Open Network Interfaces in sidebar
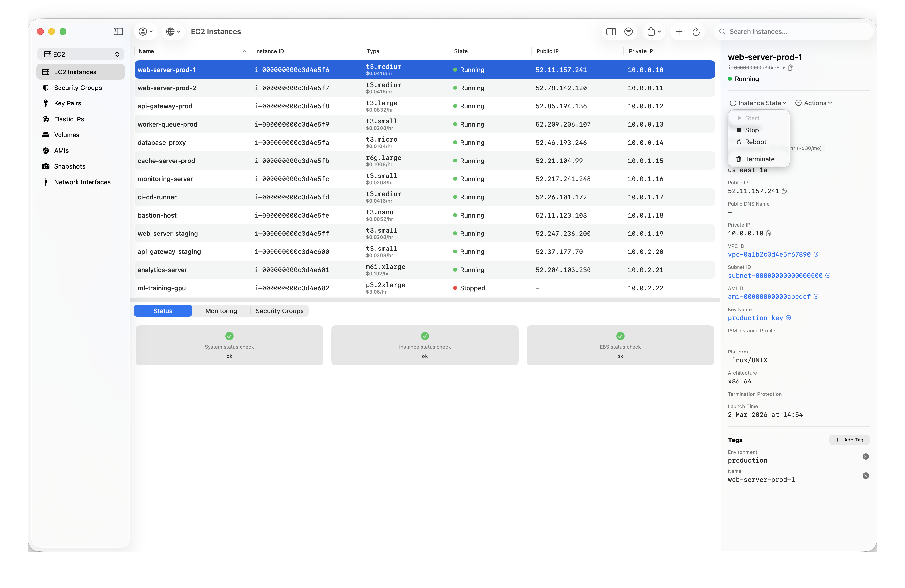This screenshot has height=588, width=905. [x=81, y=182]
